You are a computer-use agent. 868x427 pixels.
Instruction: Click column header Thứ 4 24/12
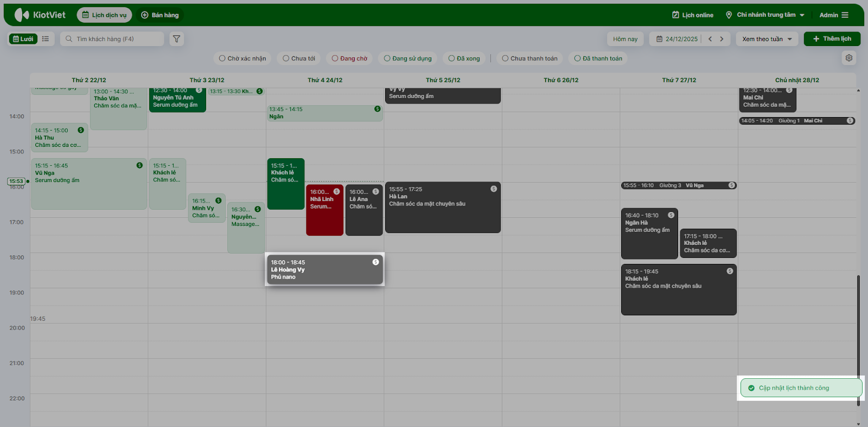coord(325,80)
